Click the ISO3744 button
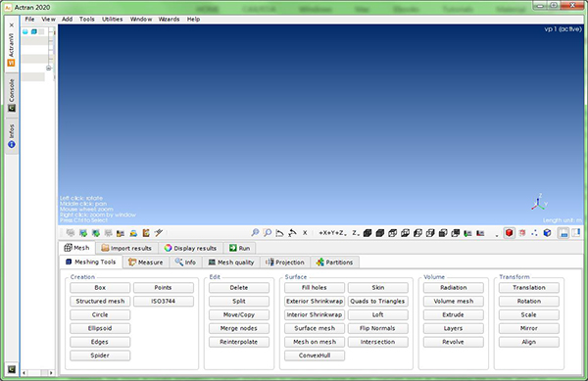 click(164, 302)
